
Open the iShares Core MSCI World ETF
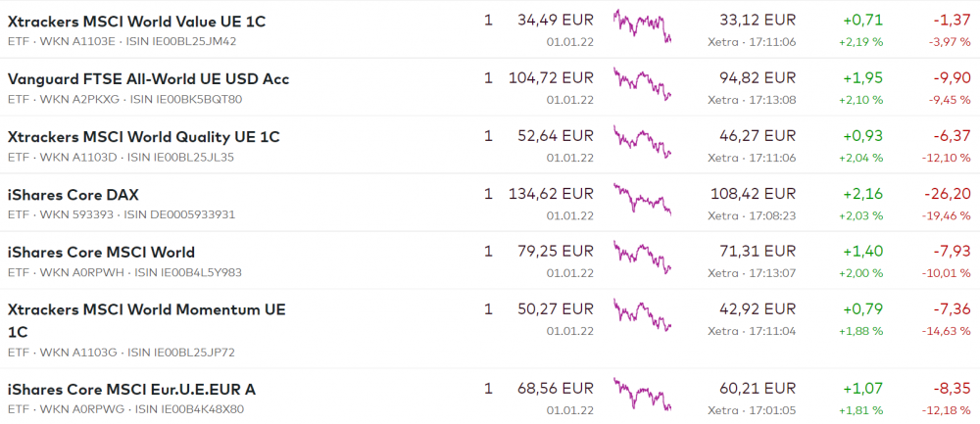[101, 253]
